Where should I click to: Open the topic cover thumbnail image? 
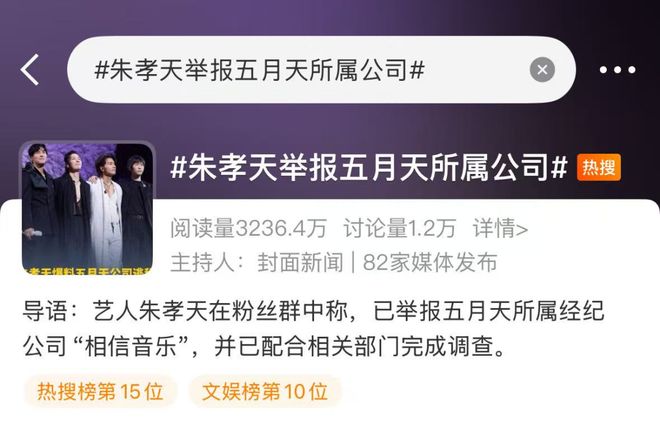coord(88,208)
